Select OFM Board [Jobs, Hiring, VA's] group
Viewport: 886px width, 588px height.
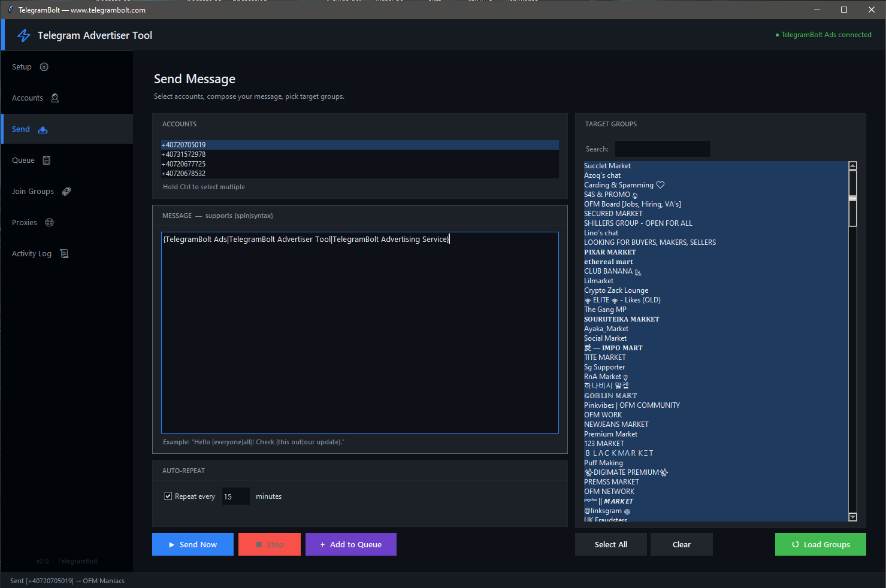(716, 204)
